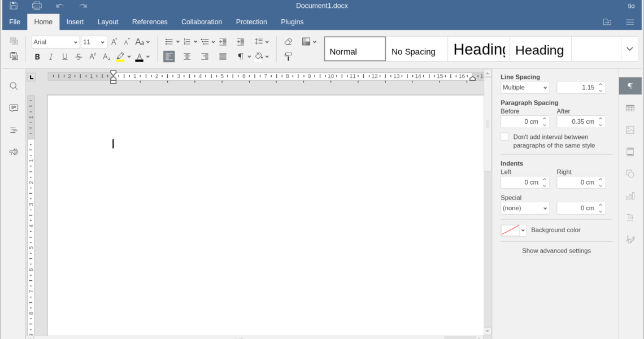Click the Copy style paintbrush icon
The height and width of the screenshot is (339, 644).
pos(288,56)
